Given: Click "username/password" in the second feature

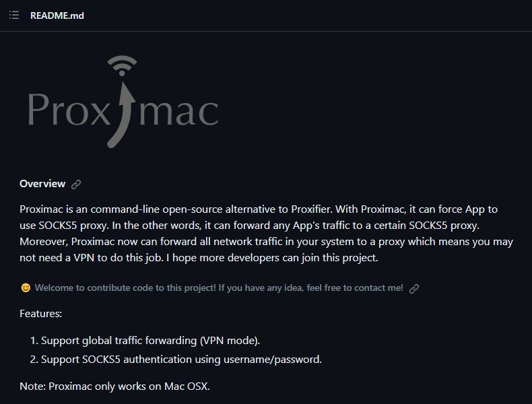Looking at the screenshot, I should tap(273, 360).
